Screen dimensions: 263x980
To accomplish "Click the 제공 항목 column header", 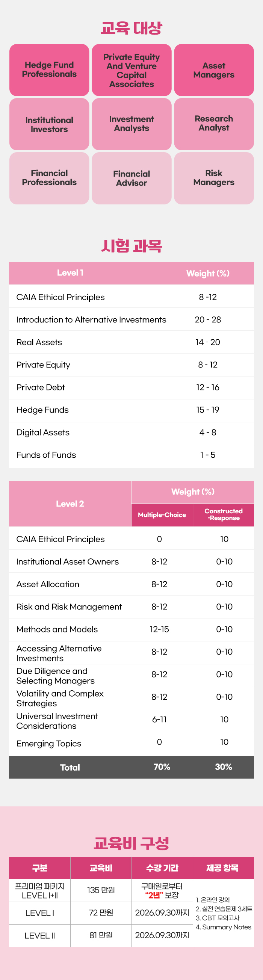I will point(223,868).
